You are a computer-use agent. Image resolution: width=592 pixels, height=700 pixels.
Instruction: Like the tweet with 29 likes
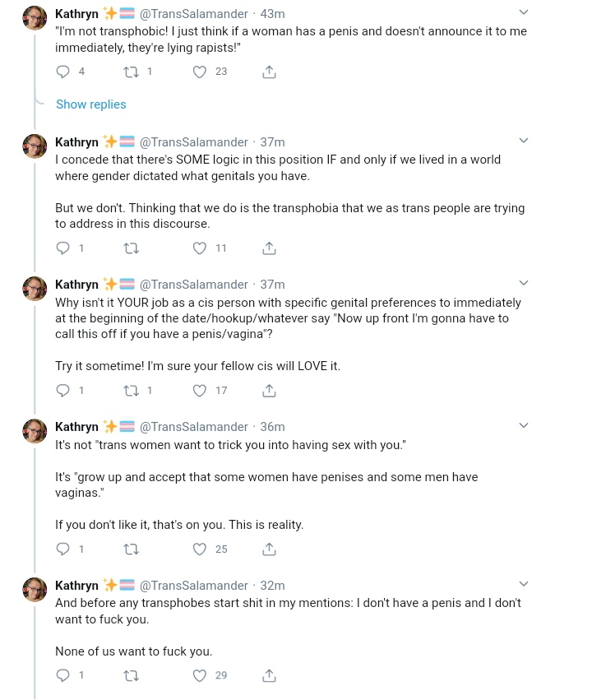click(200, 675)
